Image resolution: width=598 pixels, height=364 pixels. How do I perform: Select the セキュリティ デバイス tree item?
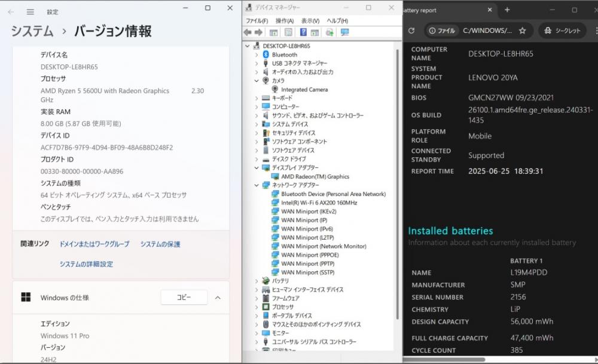pyautogui.click(x=293, y=133)
